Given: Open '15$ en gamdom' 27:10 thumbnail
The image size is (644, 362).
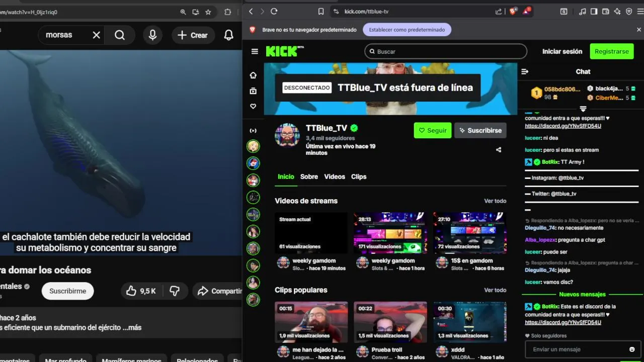Looking at the screenshot, I should (x=470, y=233).
